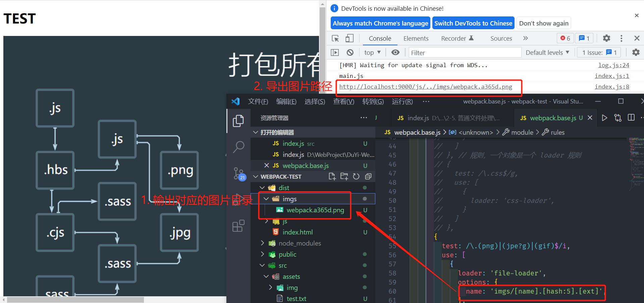This screenshot has height=303, width=644.
Task: Switch to the Console tab
Action: click(380, 38)
